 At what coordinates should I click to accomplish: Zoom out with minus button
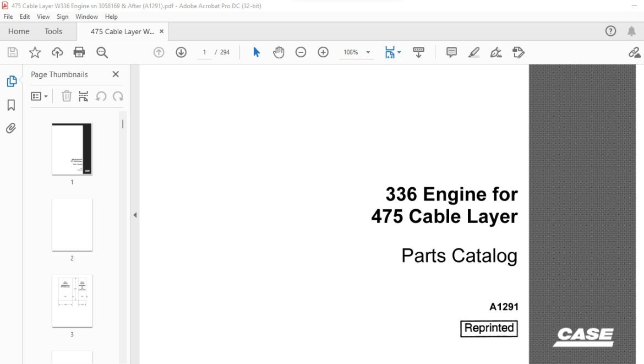(x=301, y=52)
